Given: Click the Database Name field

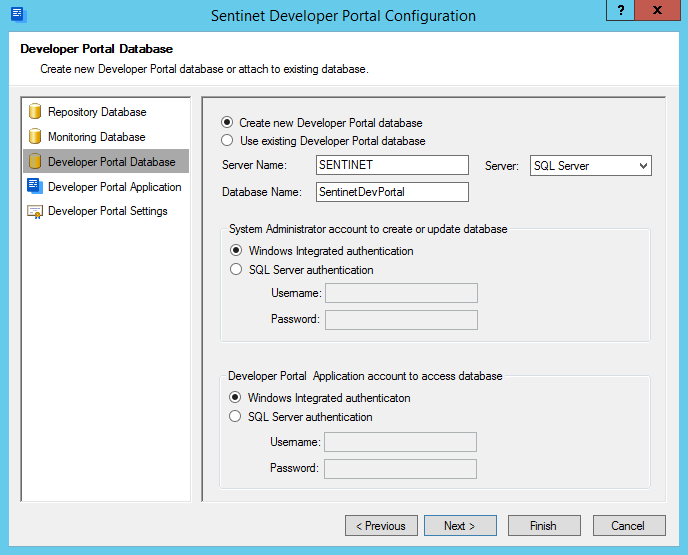Looking at the screenshot, I should (392, 192).
